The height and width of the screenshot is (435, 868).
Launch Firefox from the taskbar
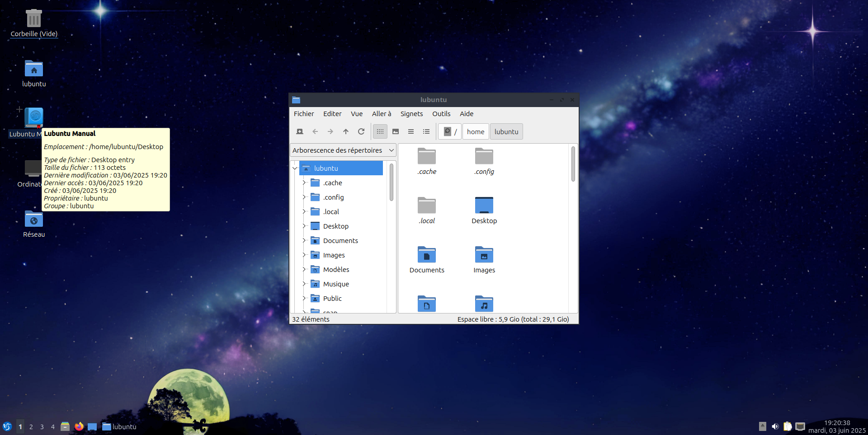point(79,426)
